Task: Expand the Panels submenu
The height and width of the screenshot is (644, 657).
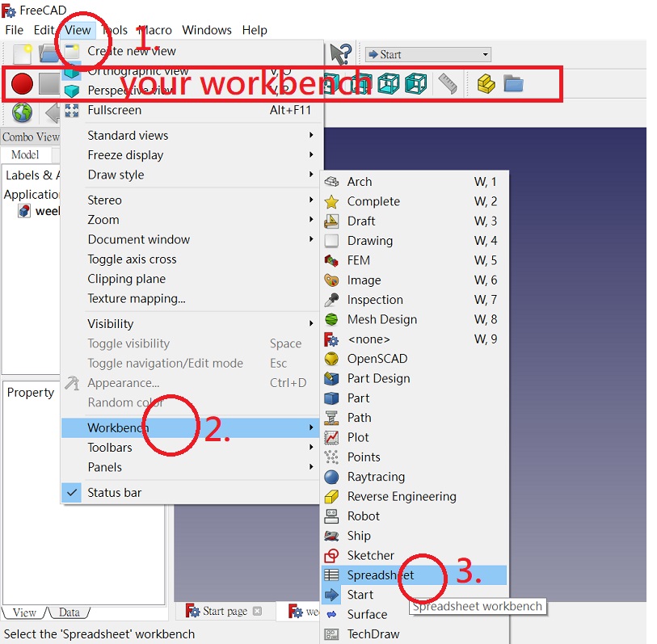Action: 191,467
